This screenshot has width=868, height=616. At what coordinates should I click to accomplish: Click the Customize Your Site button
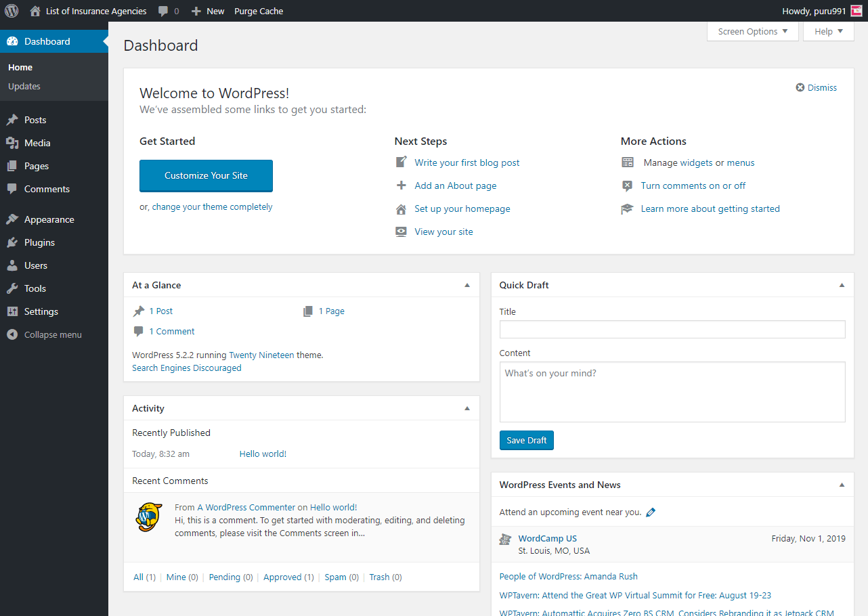206,175
